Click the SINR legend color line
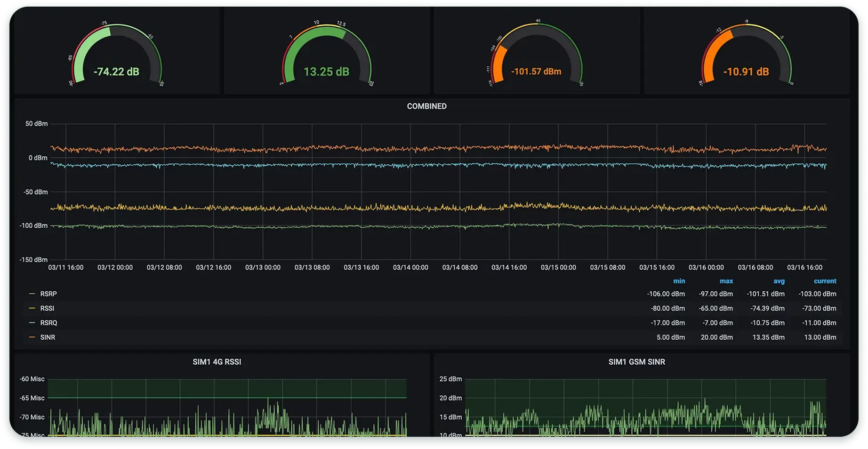This screenshot has height=449, width=868. click(32, 337)
